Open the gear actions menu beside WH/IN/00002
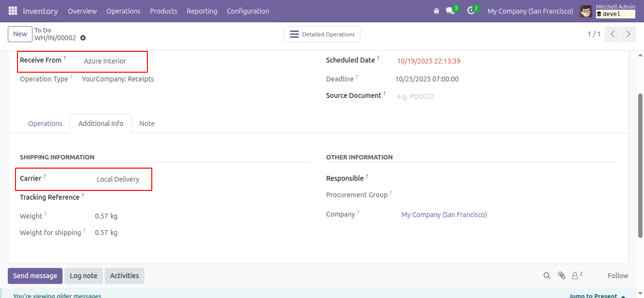 pyautogui.click(x=83, y=38)
